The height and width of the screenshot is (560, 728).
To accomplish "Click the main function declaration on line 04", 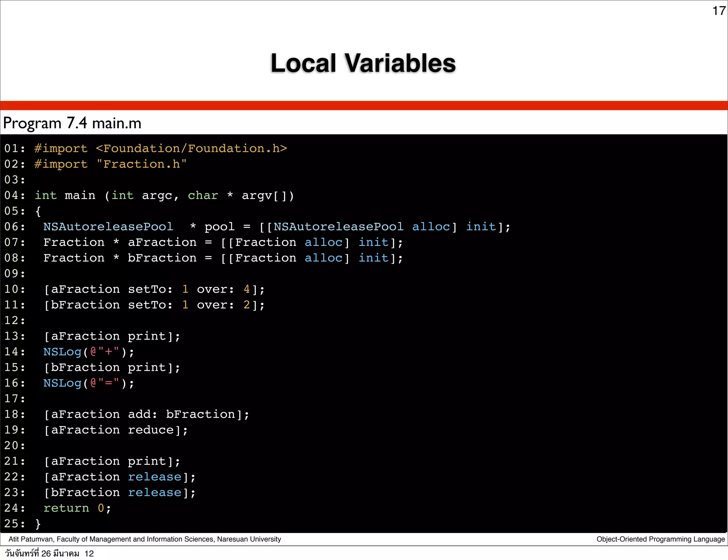I will click(164, 195).
